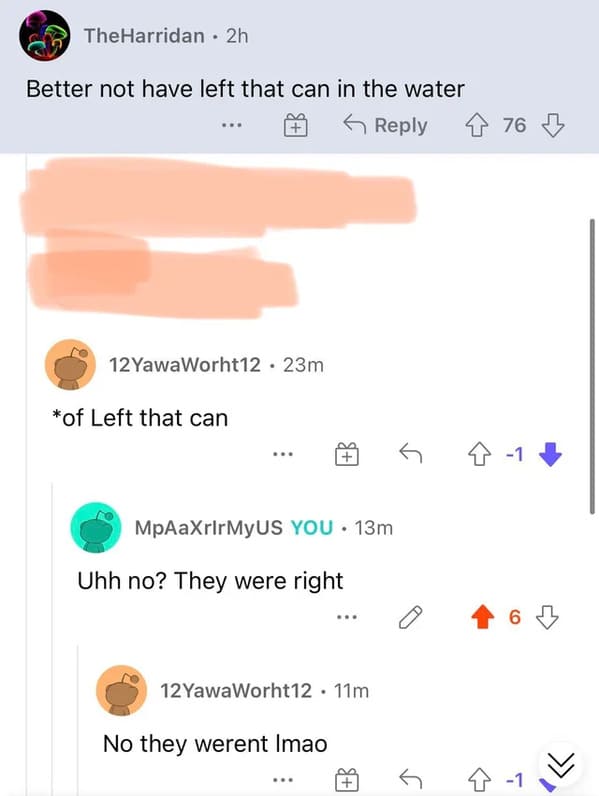Reply to "No they werent lmao" comment

click(x=411, y=779)
